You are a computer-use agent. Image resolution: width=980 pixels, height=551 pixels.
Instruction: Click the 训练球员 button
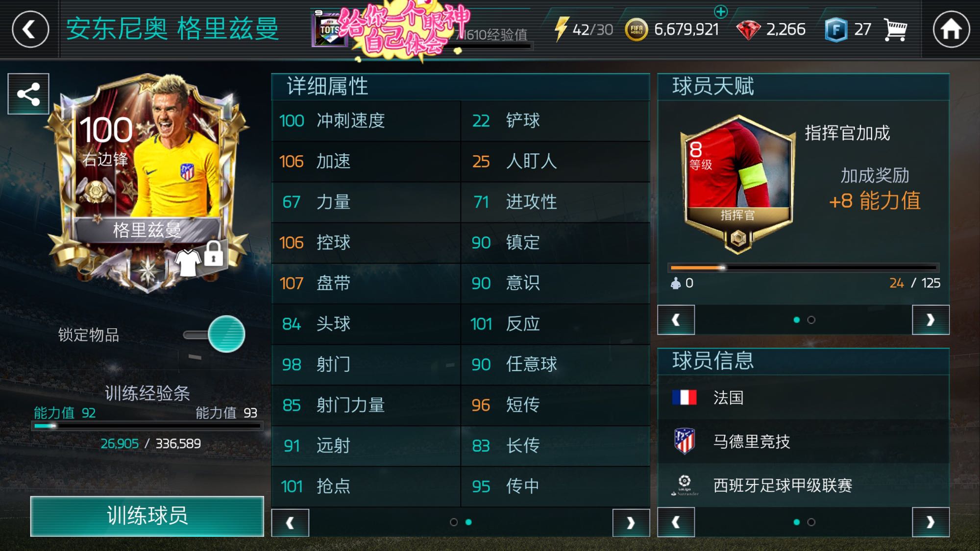(147, 516)
